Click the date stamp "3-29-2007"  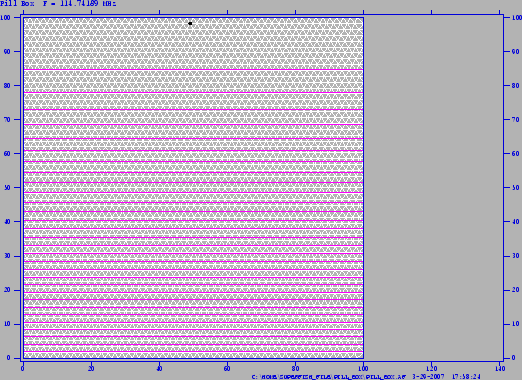[x=428, y=377]
